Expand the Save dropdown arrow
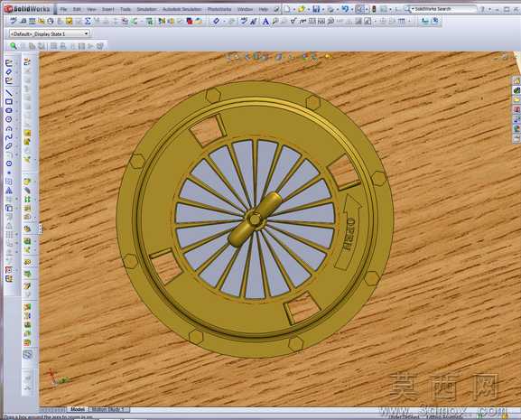The width and height of the screenshot is (521, 420). click(323, 9)
